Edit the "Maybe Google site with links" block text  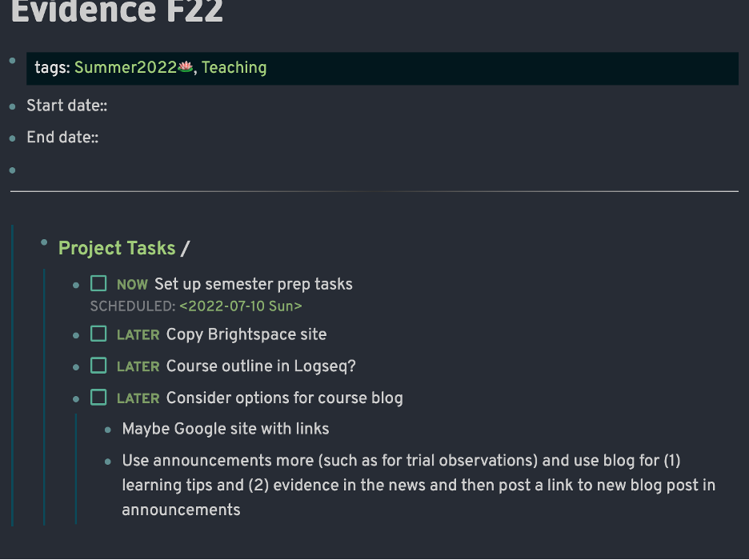coord(225,429)
